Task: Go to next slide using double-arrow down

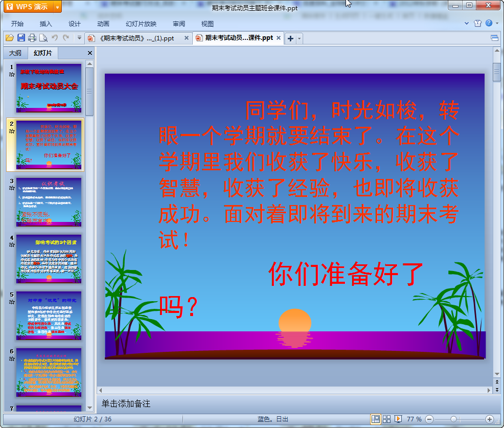Action: point(497,390)
